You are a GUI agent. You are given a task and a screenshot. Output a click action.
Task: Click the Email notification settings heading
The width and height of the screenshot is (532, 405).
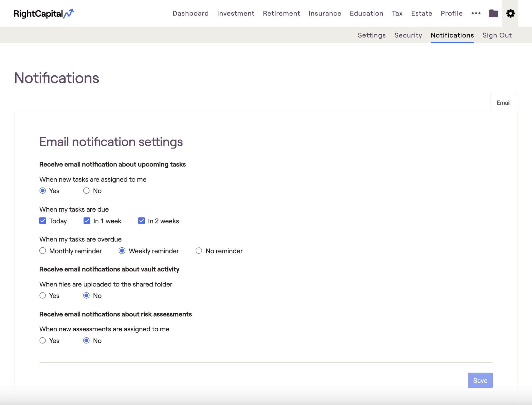[x=111, y=142]
